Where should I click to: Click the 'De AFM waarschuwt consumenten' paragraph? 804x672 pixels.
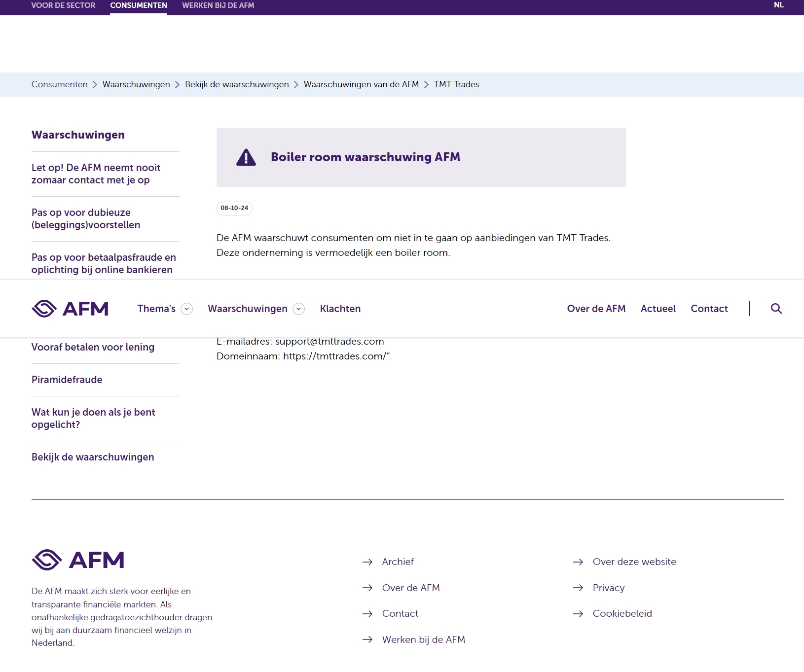(413, 245)
